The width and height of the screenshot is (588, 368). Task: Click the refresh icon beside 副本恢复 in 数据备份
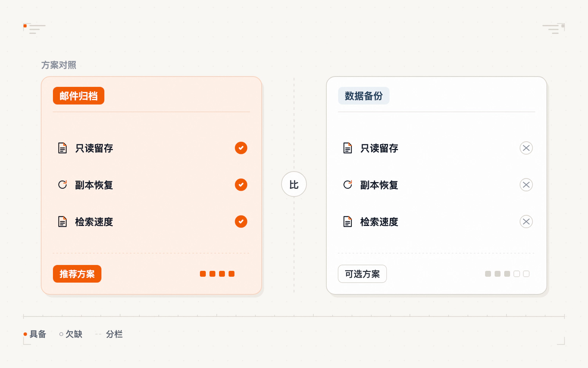(x=348, y=185)
